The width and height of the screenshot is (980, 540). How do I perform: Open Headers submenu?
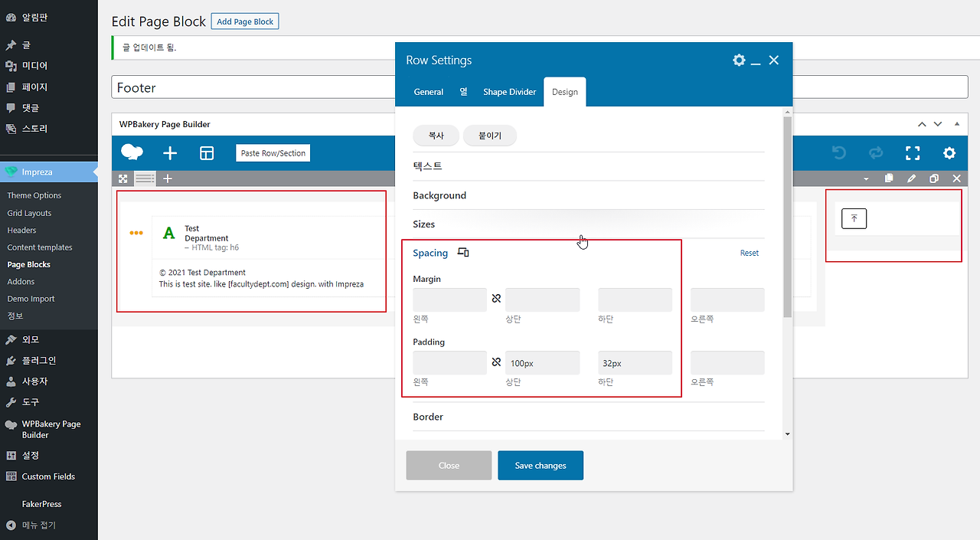(x=21, y=230)
